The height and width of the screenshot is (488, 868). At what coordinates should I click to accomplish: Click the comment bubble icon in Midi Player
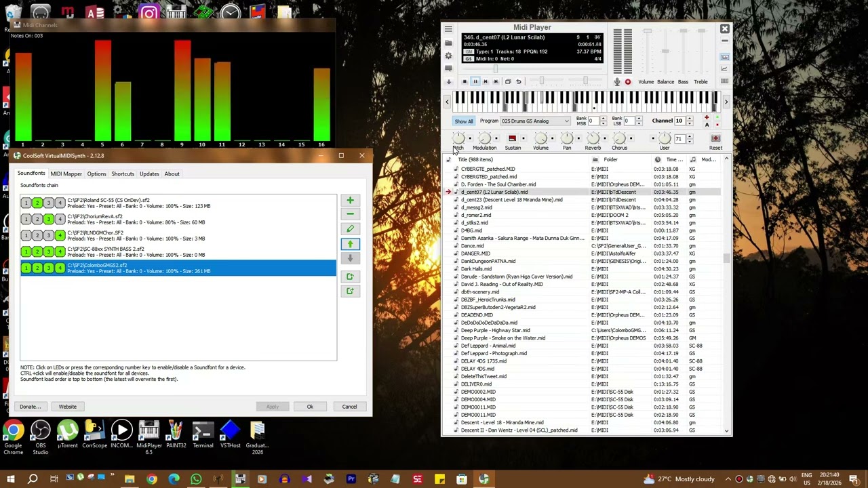click(448, 68)
